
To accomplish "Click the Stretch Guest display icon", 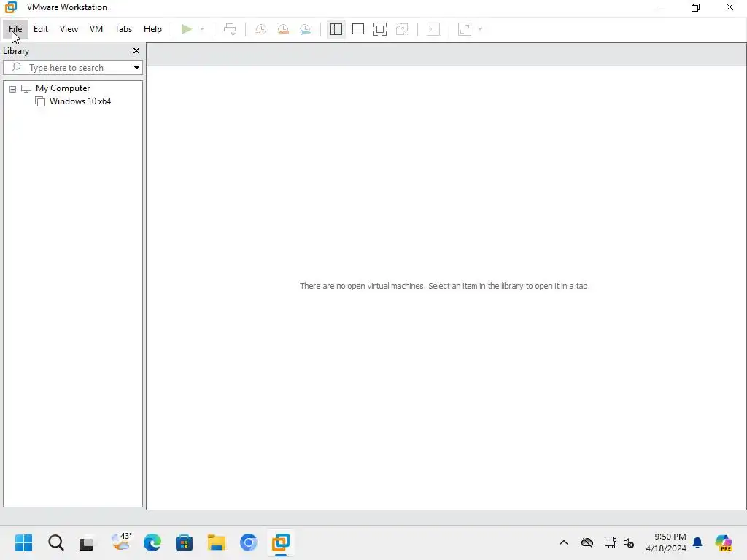I will (465, 29).
